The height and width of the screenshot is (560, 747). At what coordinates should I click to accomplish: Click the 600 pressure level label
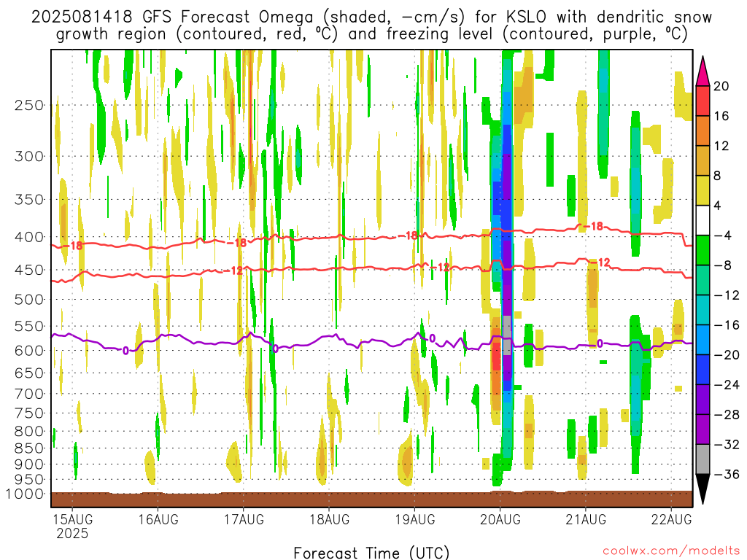(x=29, y=351)
